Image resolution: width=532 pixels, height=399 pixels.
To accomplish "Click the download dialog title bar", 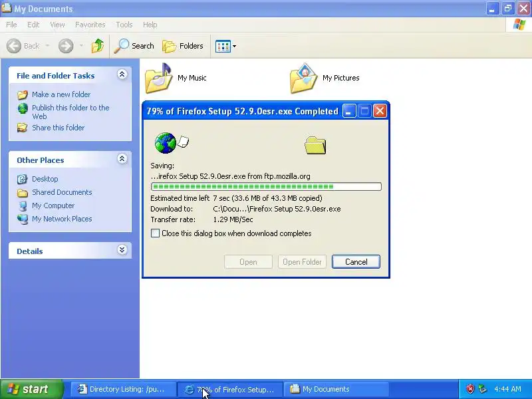I will pyautogui.click(x=242, y=111).
